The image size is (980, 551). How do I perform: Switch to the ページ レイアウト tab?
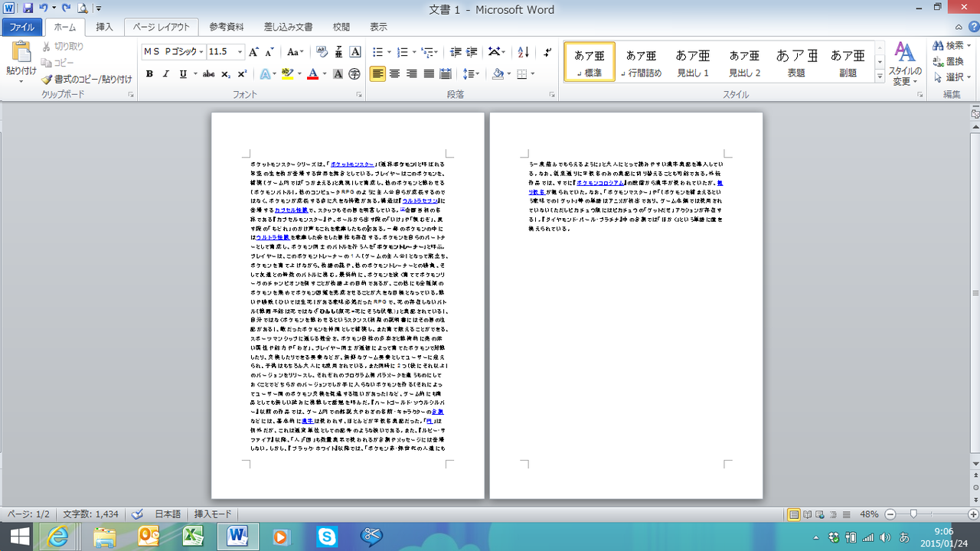point(161,27)
